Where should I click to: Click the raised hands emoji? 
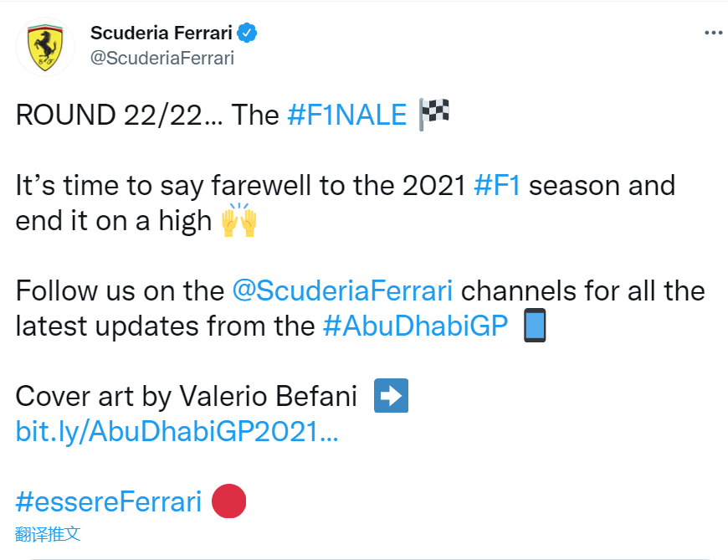pyautogui.click(x=238, y=222)
